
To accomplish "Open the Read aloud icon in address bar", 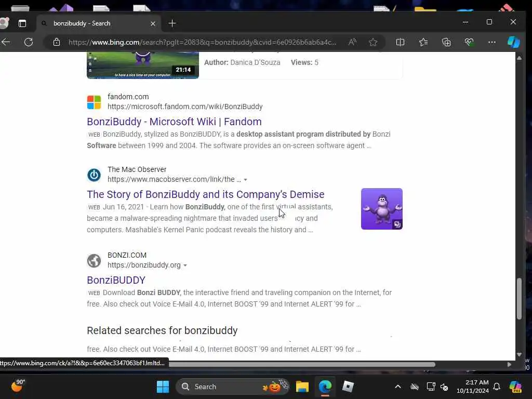I will [x=353, y=42].
